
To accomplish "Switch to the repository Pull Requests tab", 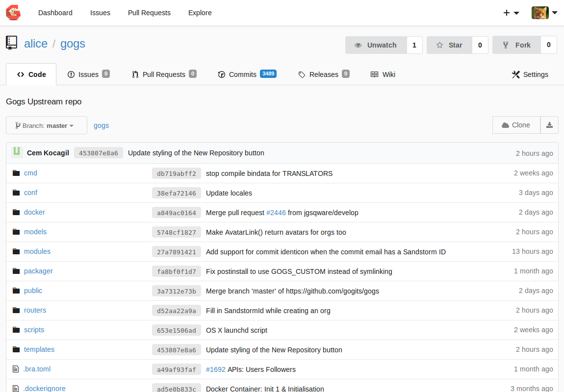I will pyautogui.click(x=164, y=74).
